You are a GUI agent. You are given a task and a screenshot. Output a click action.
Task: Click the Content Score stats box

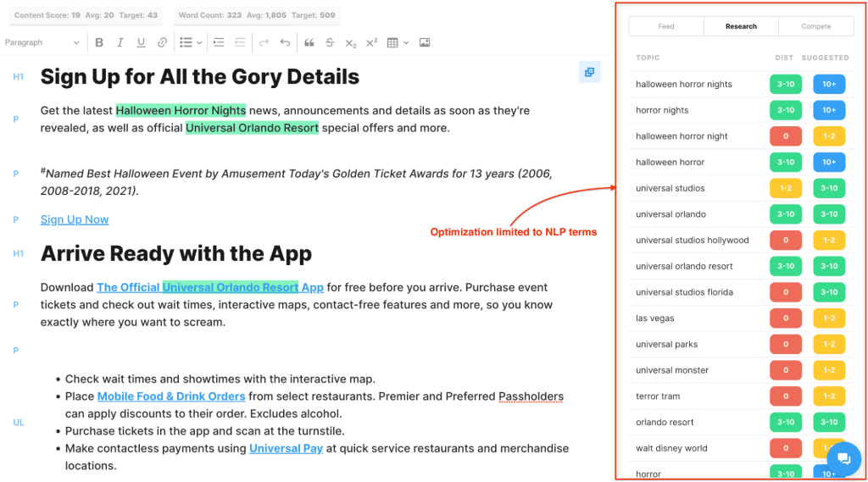[86, 15]
